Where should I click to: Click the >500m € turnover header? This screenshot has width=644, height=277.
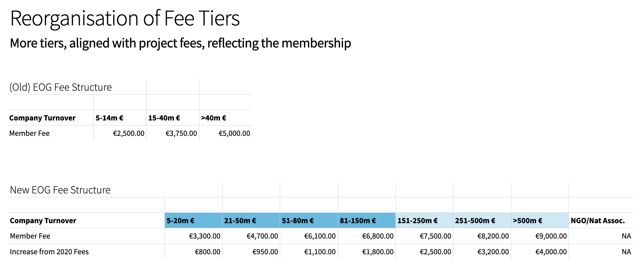pos(540,220)
